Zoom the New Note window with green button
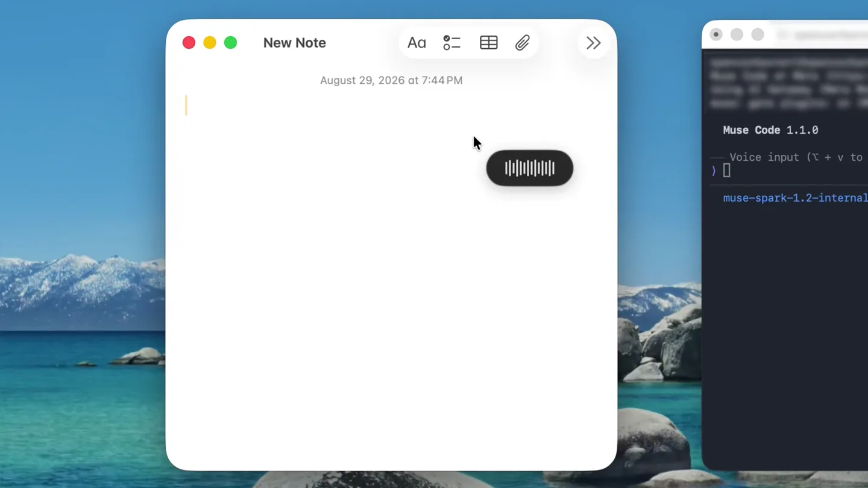Viewport: 868px width, 488px height. pos(230,43)
